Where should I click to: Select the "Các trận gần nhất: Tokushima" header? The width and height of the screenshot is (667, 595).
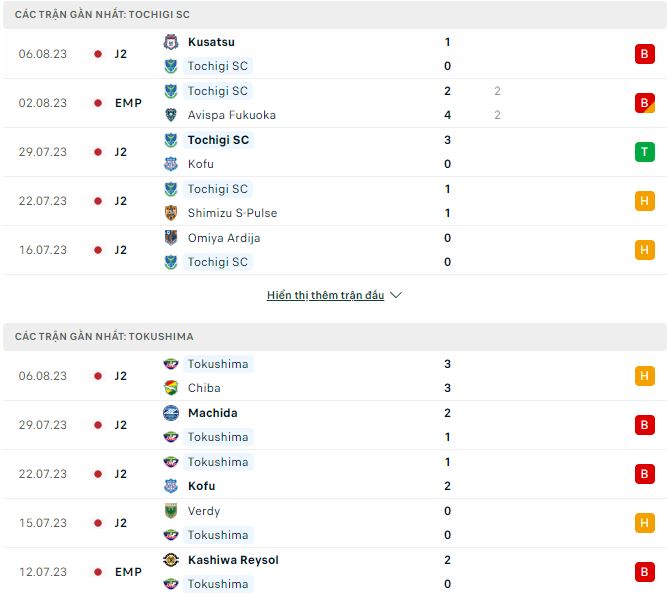point(105,337)
